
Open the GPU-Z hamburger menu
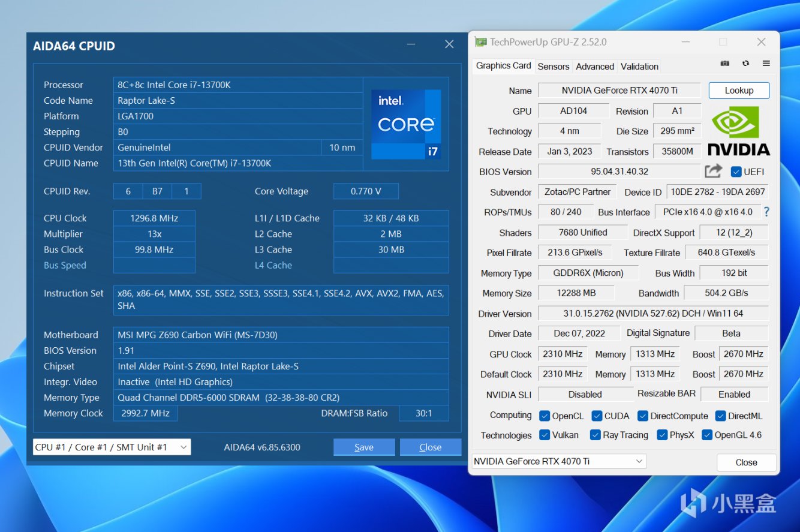(766, 64)
